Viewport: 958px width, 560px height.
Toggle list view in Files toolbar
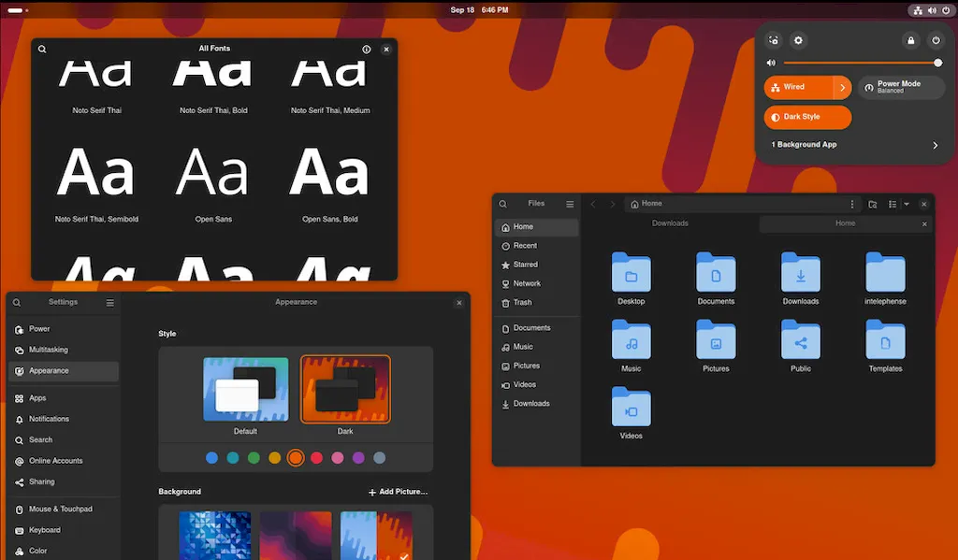(x=893, y=204)
